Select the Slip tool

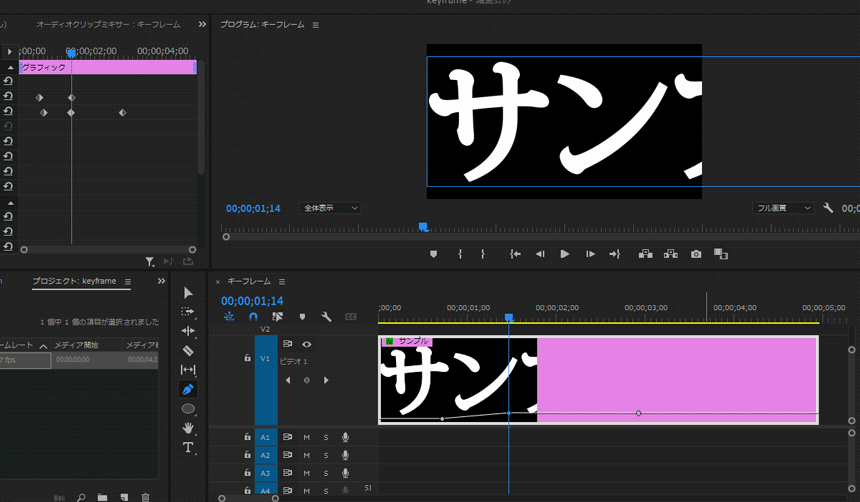click(x=188, y=370)
